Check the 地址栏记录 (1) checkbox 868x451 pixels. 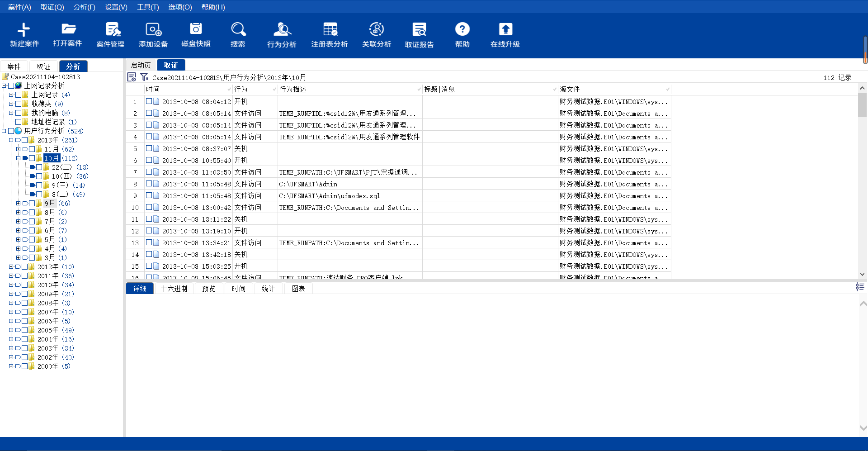[x=19, y=122]
